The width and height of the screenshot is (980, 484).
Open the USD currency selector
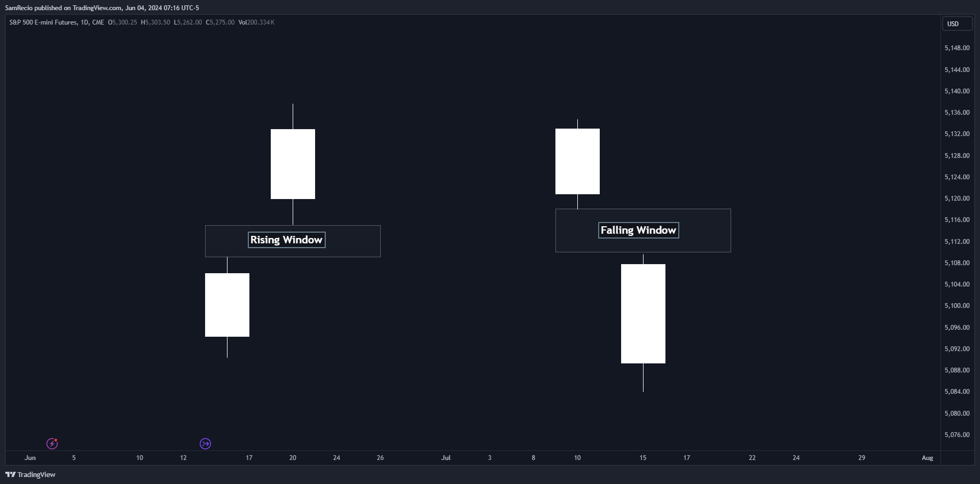[957, 24]
